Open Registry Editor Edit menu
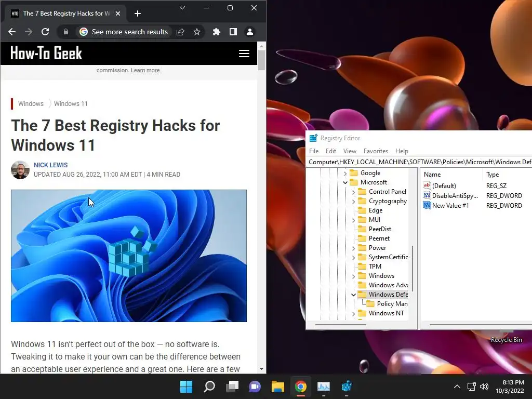Viewport: 532px width, 399px height. pyautogui.click(x=331, y=151)
